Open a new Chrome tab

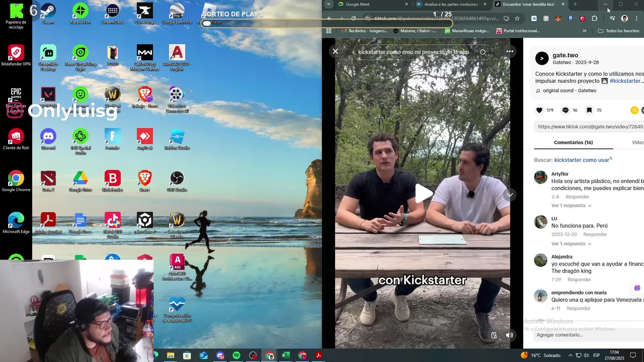tap(575, 4)
